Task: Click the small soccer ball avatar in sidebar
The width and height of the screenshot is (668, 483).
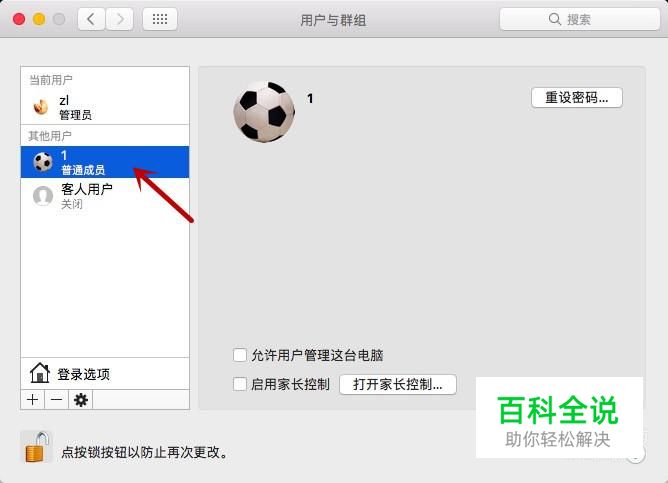Action: [43, 162]
